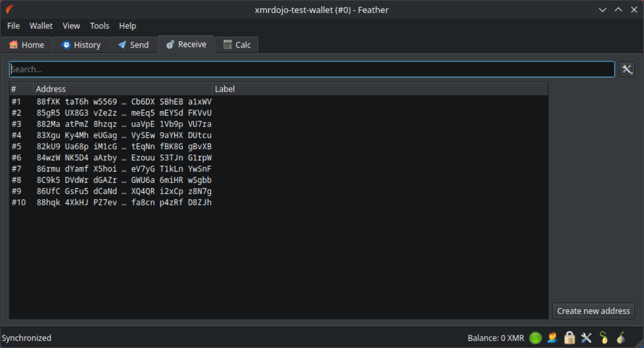Select address #9 starting 86UfC
This screenshot has height=348, width=644.
[279, 191]
